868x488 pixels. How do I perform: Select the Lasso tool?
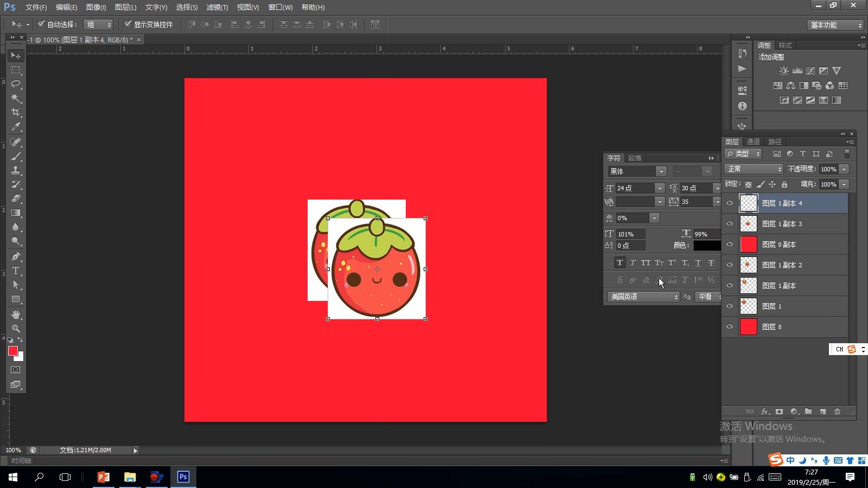click(16, 84)
